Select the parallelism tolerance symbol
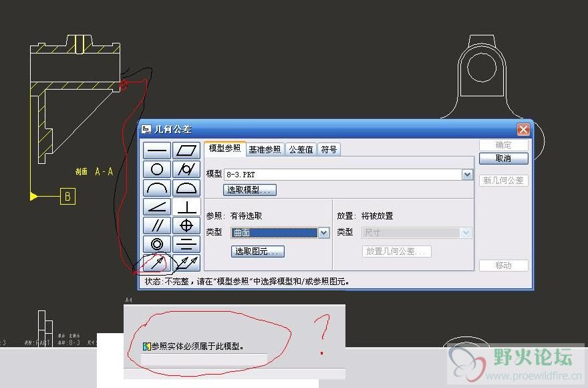 tap(157, 225)
